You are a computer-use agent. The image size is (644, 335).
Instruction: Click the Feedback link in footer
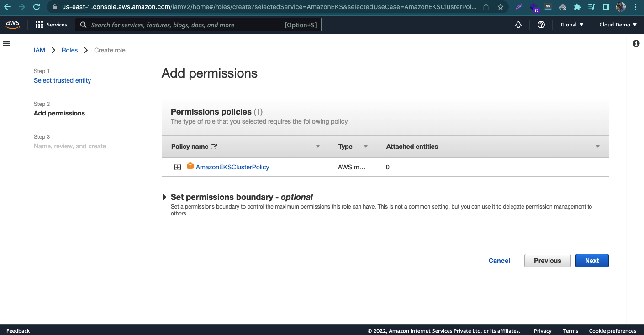(x=18, y=331)
